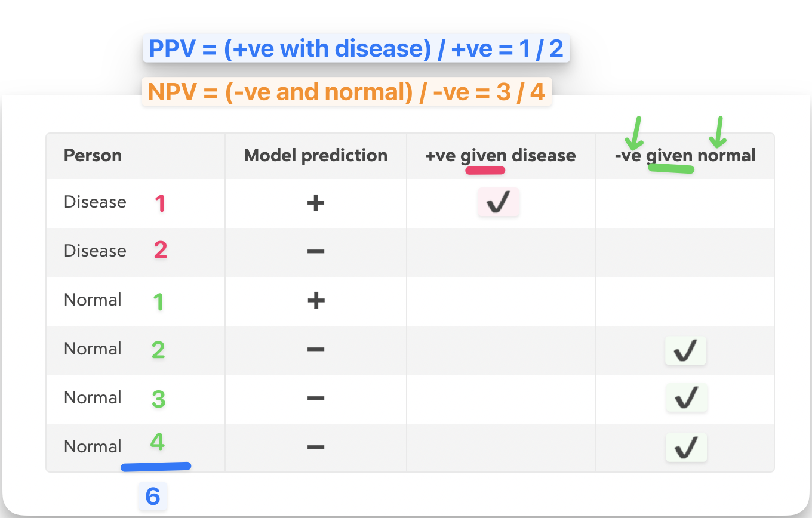This screenshot has width=812, height=518.
Task: Click the blue underline below Normal 4
Action: (156, 467)
